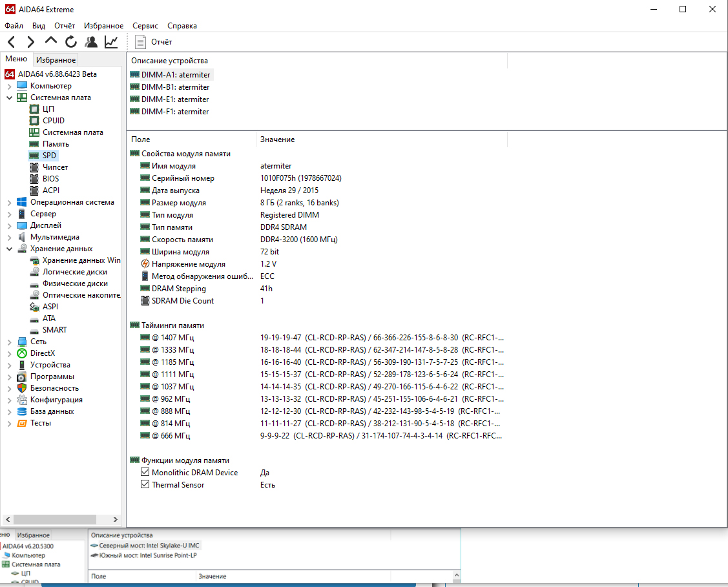
Task: Click the Устройства icon in tree
Action: click(x=22, y=365)
